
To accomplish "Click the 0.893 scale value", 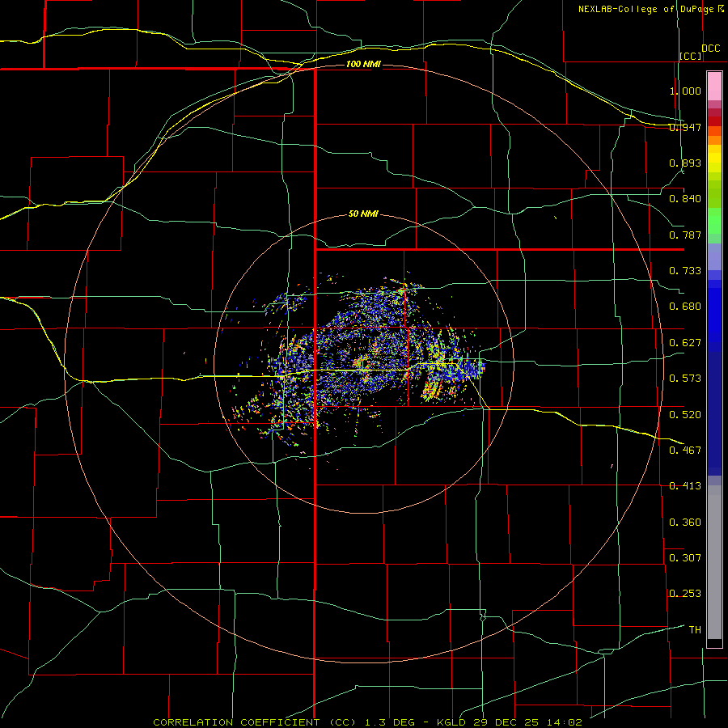I will coord(685,163).
